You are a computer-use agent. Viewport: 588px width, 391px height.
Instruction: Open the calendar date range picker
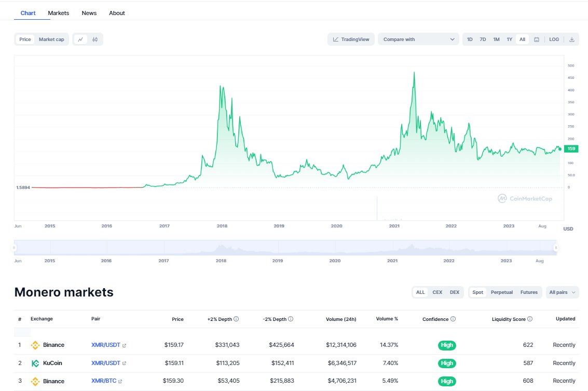(x=537, y=39)
